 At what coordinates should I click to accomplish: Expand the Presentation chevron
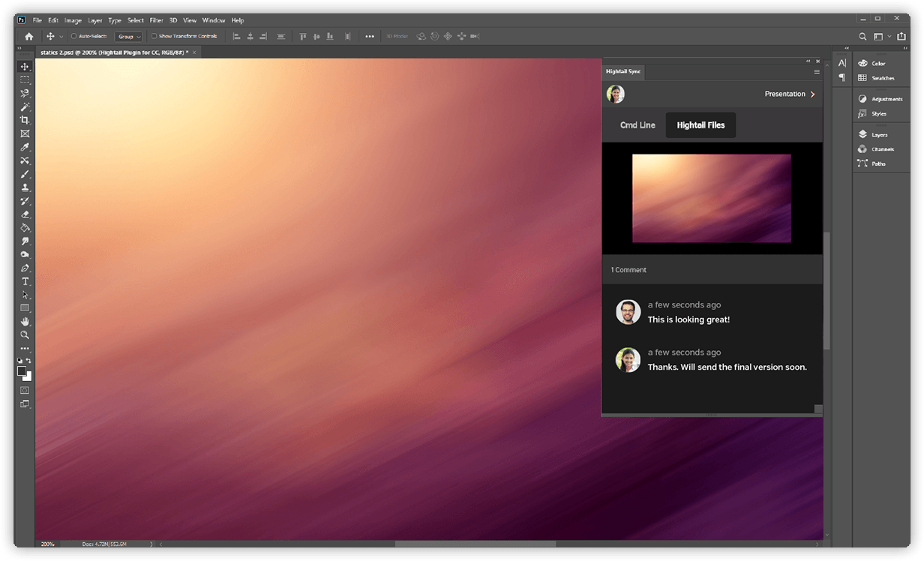[813, 94]
